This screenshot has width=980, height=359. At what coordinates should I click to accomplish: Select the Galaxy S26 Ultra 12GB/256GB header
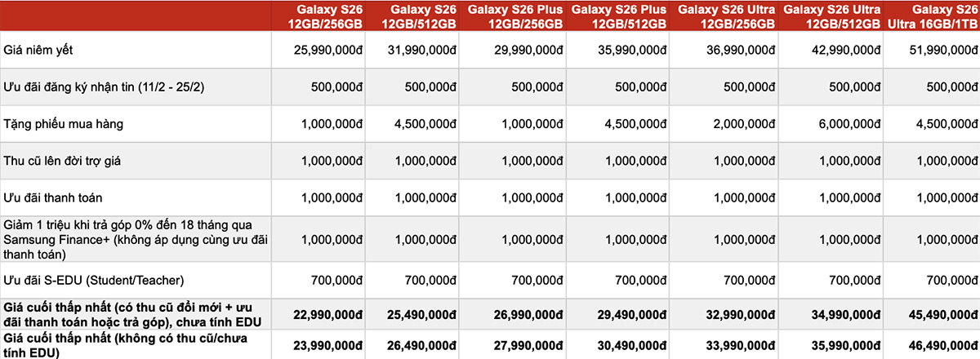click(x=726, y=16)
